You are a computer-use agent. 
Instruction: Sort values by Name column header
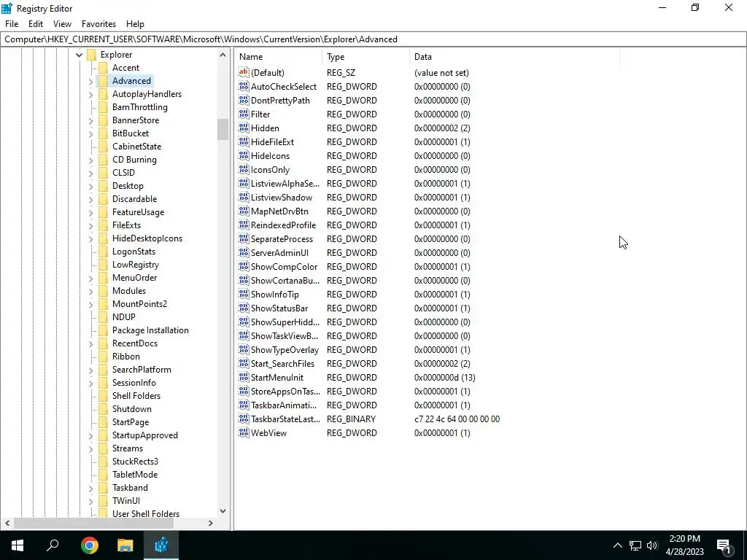coord(279,57)
